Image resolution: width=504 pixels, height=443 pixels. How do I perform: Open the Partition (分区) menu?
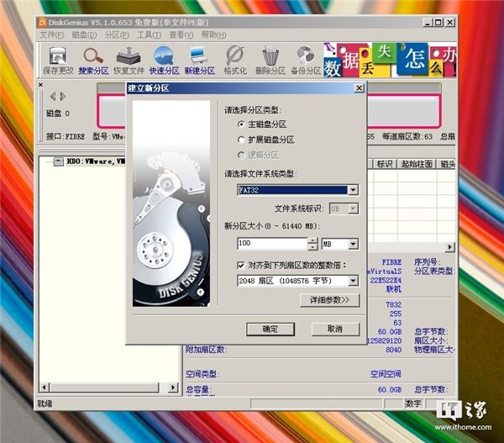tap(117, 34)
